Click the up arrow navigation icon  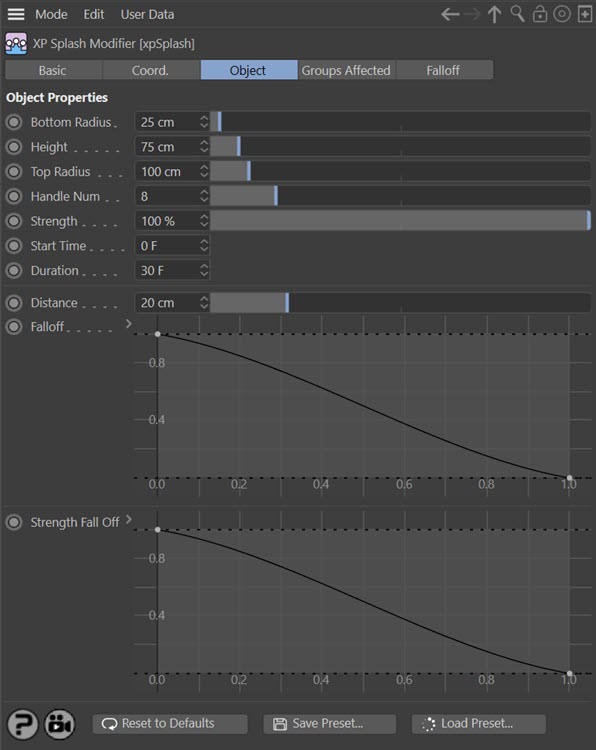click(x=495, y=14)
